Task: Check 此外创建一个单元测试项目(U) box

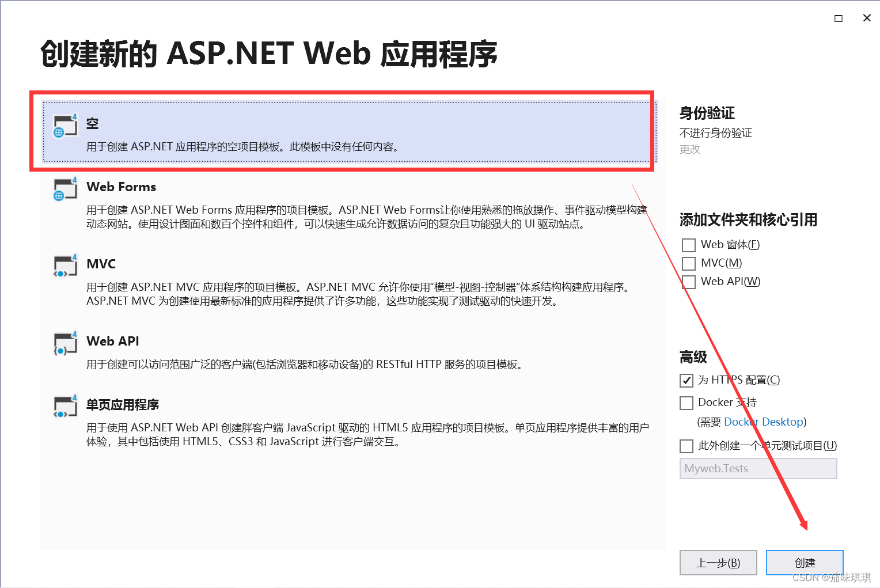Action: pyautogui.click(x=686, y=446)
